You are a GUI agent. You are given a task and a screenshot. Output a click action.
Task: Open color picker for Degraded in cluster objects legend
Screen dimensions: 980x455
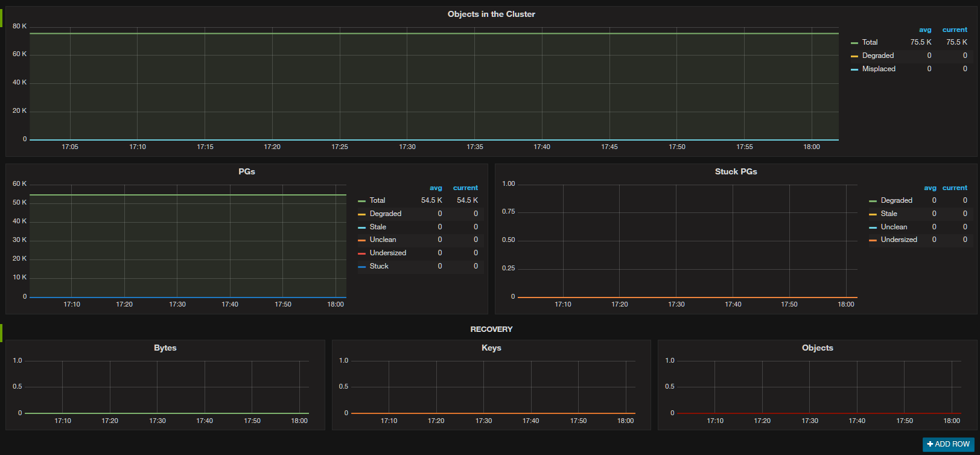[854, 56]
